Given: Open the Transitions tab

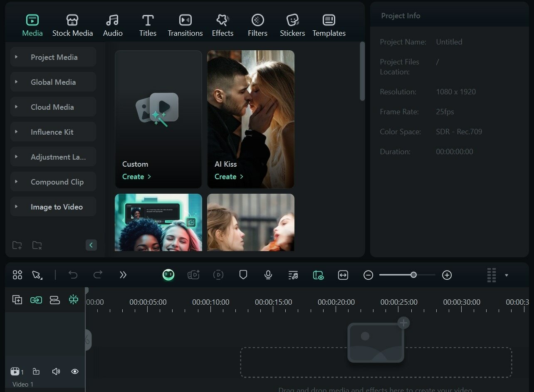Looking at the screenshot, I should pyautogui.click(x=185, y=26).
